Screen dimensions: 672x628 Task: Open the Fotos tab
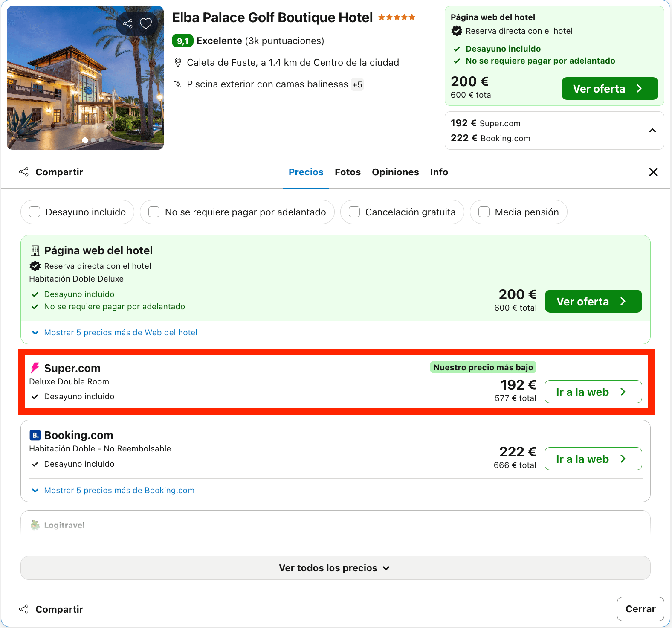(x=348, y=172)
